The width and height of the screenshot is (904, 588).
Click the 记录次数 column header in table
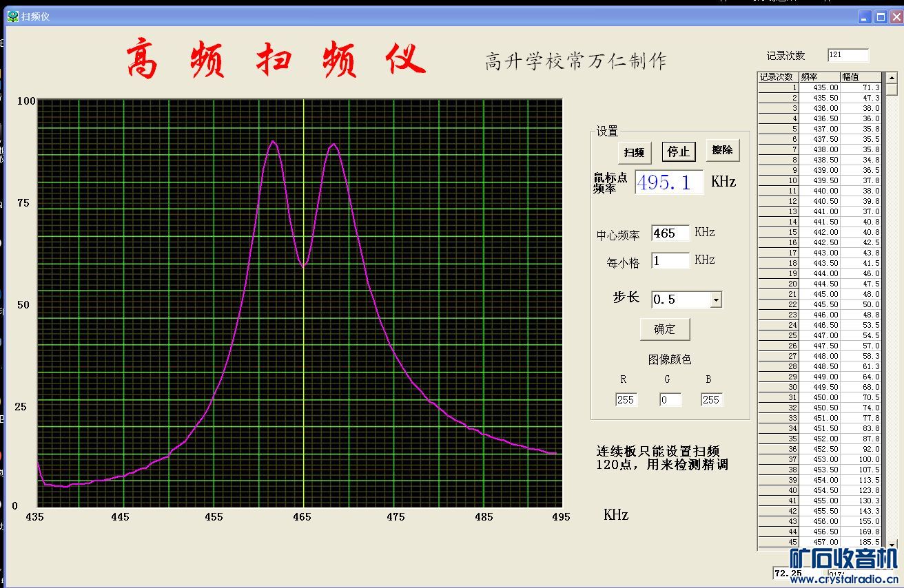point(779,77)
